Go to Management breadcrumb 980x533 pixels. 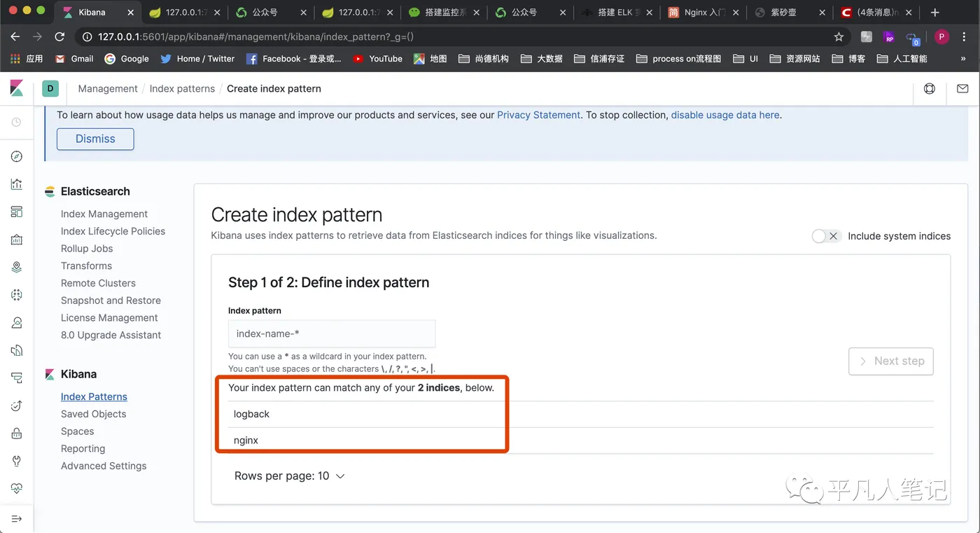pyautogui.click(x=108, y=88)
